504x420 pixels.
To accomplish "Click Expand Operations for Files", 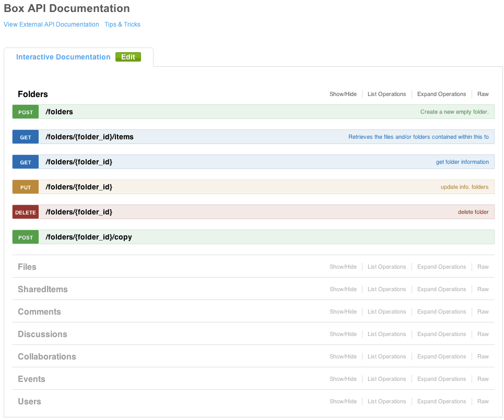I will tap(441, 267).
